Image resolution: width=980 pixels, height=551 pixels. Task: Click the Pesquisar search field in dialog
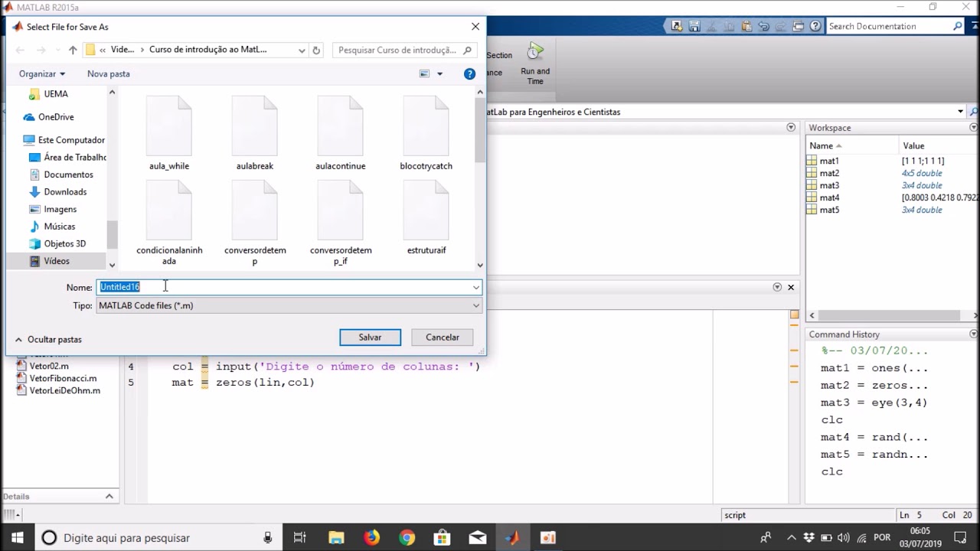403,50
